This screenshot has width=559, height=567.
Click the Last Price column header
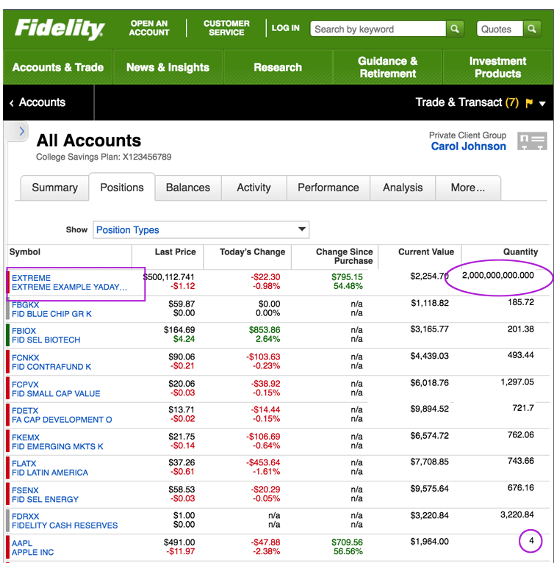click(x=175, y=252)
